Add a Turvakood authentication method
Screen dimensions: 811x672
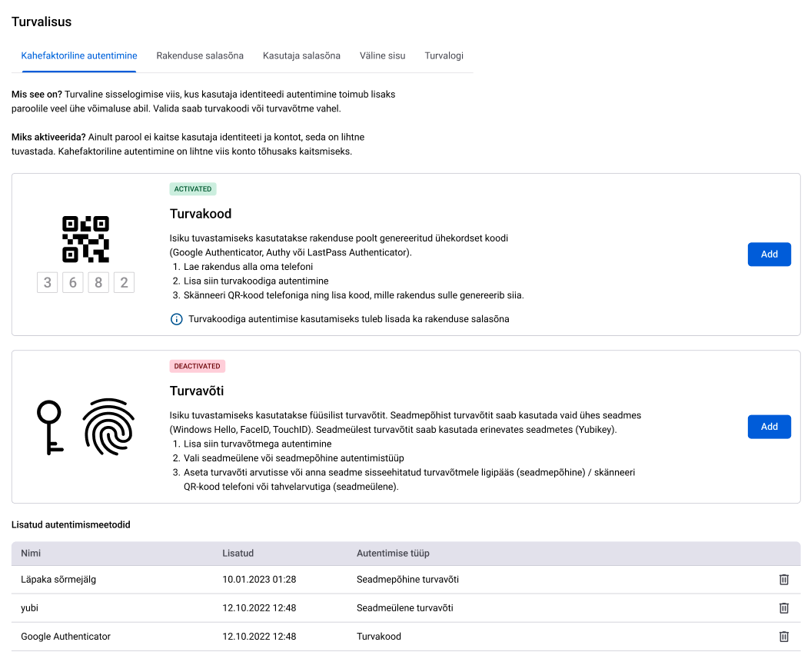[x=769, y=254]
